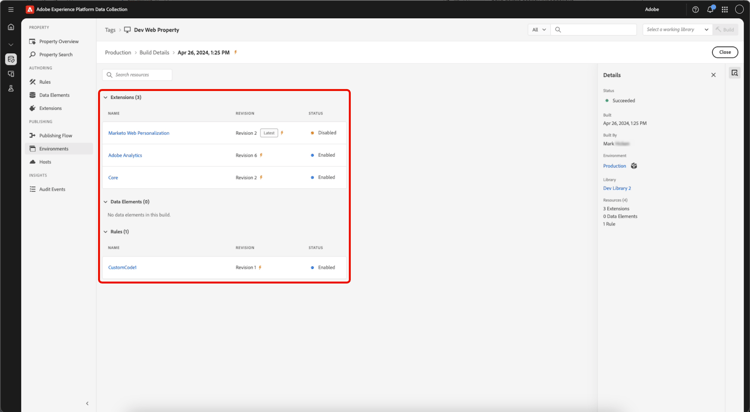The width and height of the screenshot is (750, 412).
Task: Open the user profile avatar
Action: pyautogui.click(x=739, y=9)
